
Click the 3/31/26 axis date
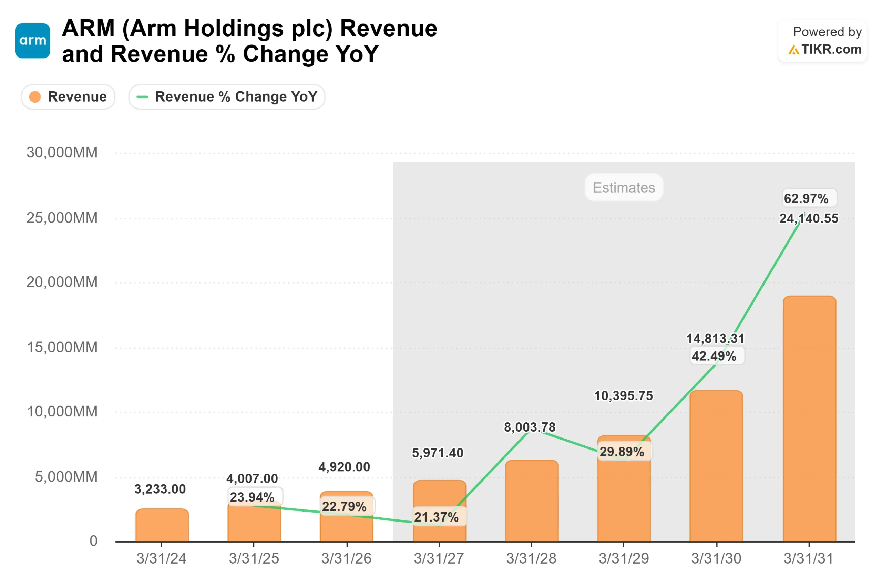pyautogui.click(x=347, y=558)
